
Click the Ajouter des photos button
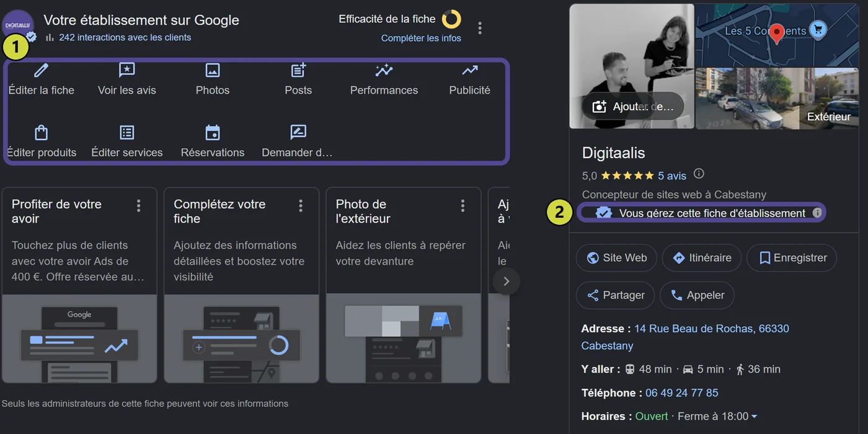coord(632,107)
